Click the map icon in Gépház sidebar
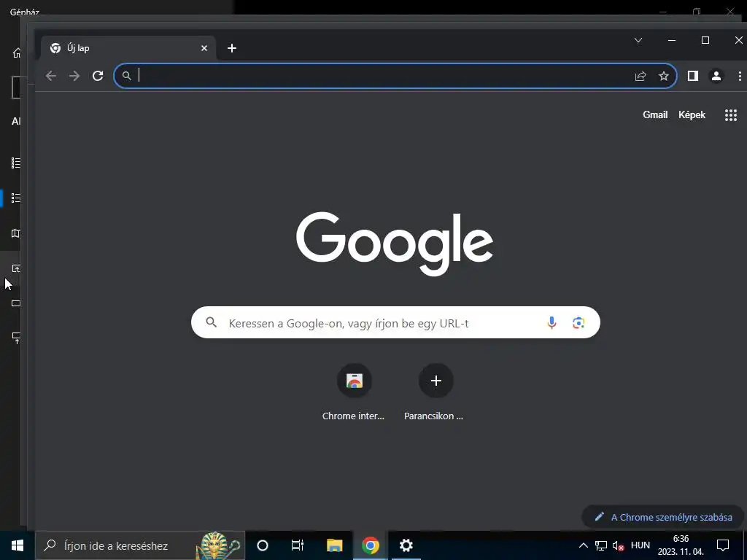This screenshot has height=560, width=747. [x=16, y=233]
